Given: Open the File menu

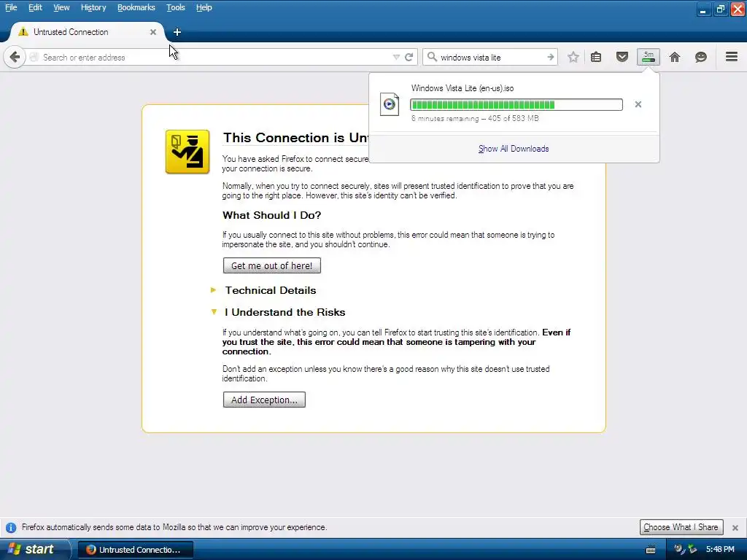Looking at the screenshot, I should coord(11,7).
